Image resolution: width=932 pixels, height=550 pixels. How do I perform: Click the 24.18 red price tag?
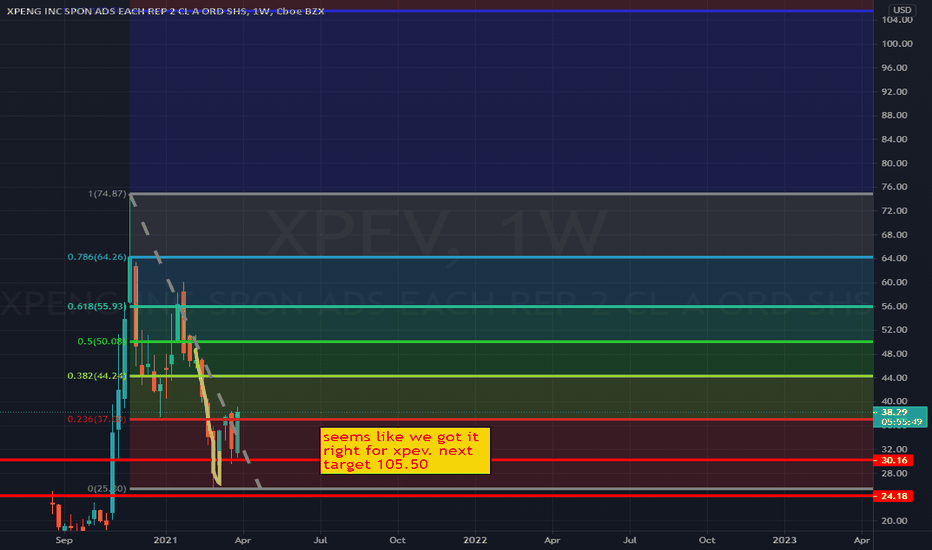(x=893, y=496)
